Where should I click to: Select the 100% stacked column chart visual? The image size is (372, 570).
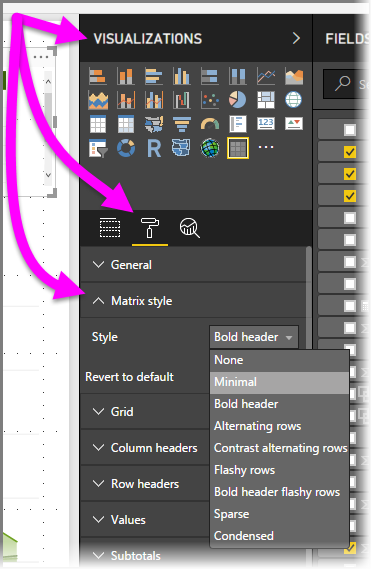[x=237, y=76]
